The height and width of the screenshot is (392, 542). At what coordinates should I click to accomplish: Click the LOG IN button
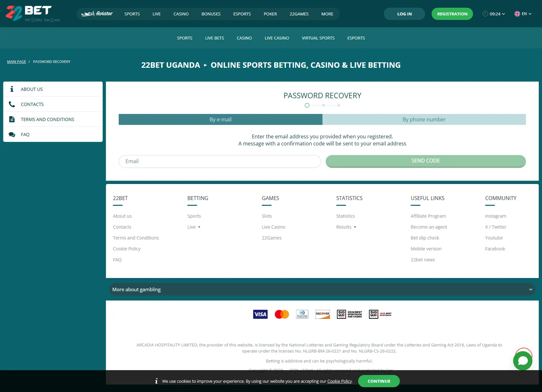point(404,14)
